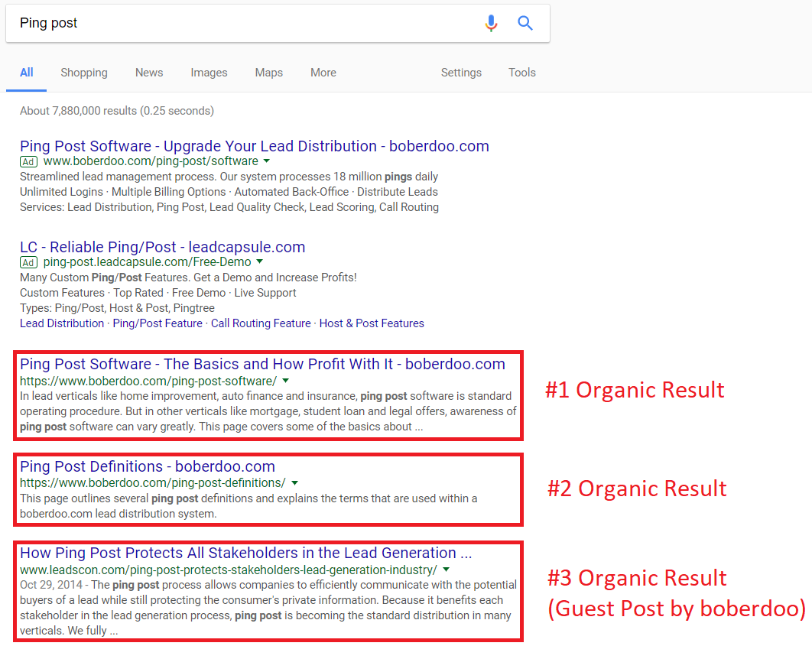Screen dimensions: 812x646
Task: Open result Ping Post Definitions - boberdoo.com
Action: (148, 466)
